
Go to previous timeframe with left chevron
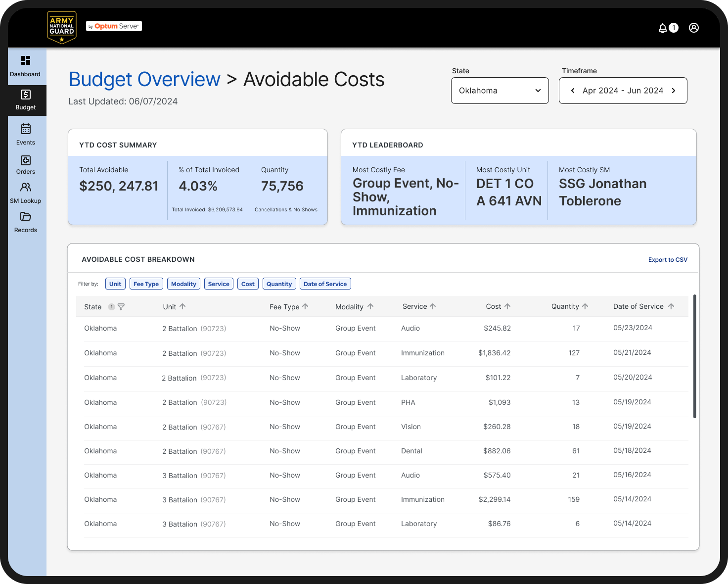click(573, 91)
